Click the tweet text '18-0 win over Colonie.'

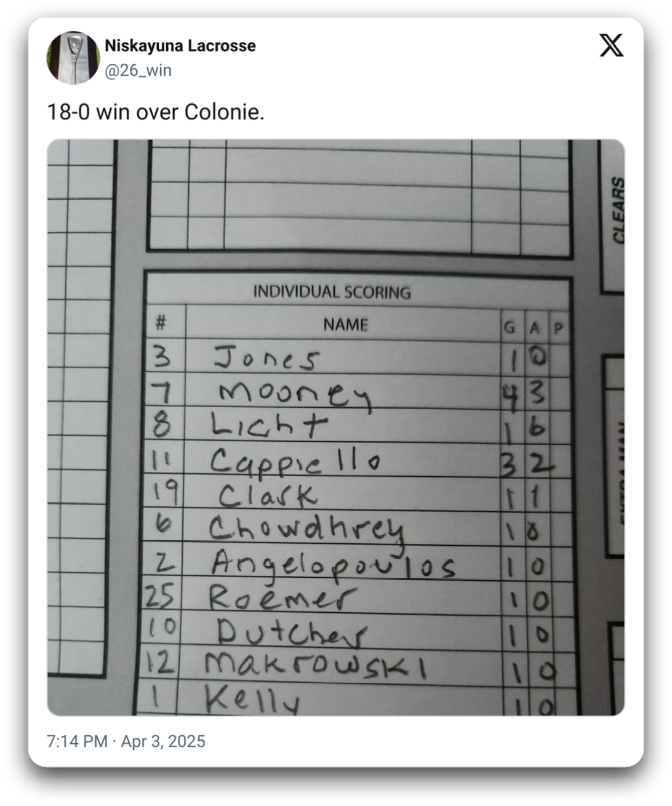click(x=156, y=113)
